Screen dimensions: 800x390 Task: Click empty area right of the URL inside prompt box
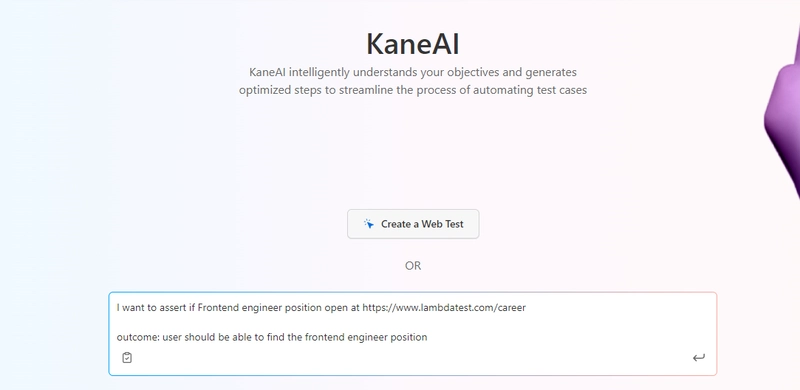coord(617,308)
